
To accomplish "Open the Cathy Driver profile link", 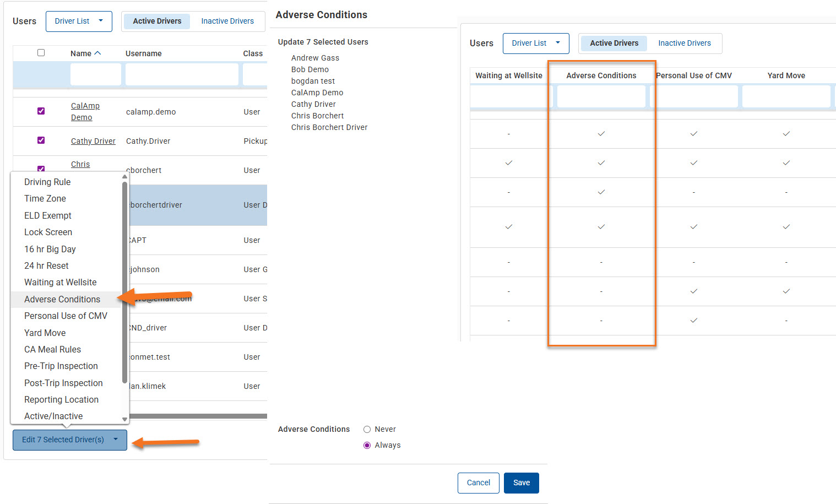I will click(93, 141).
